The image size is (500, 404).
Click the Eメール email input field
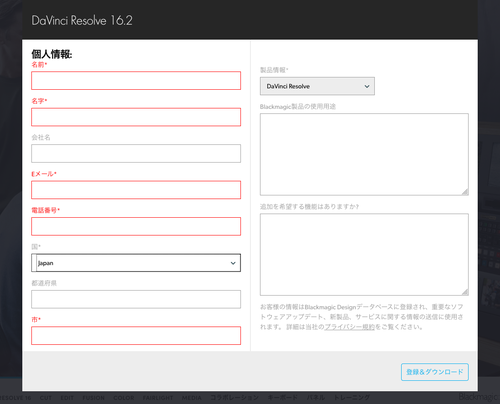136,190
